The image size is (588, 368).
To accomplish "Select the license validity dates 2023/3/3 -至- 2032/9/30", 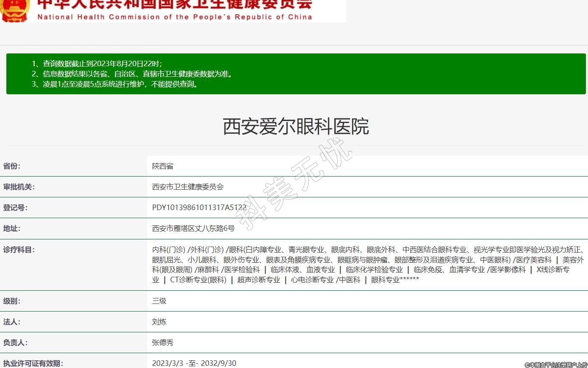I will point(194,363).
